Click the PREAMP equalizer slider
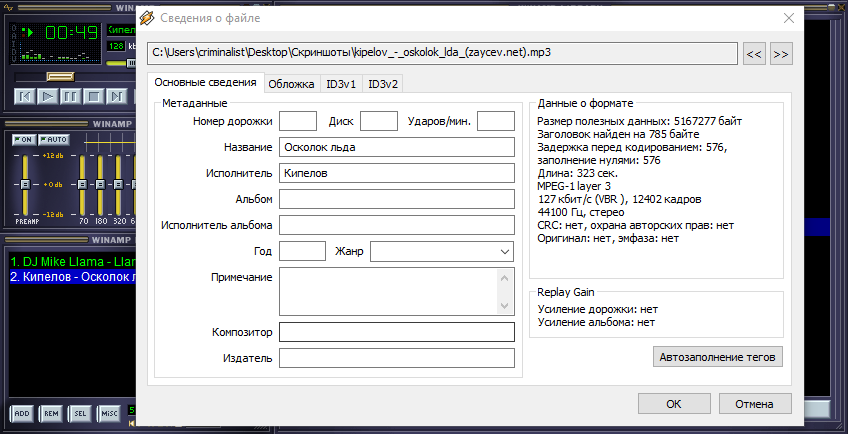 (24, 185)
